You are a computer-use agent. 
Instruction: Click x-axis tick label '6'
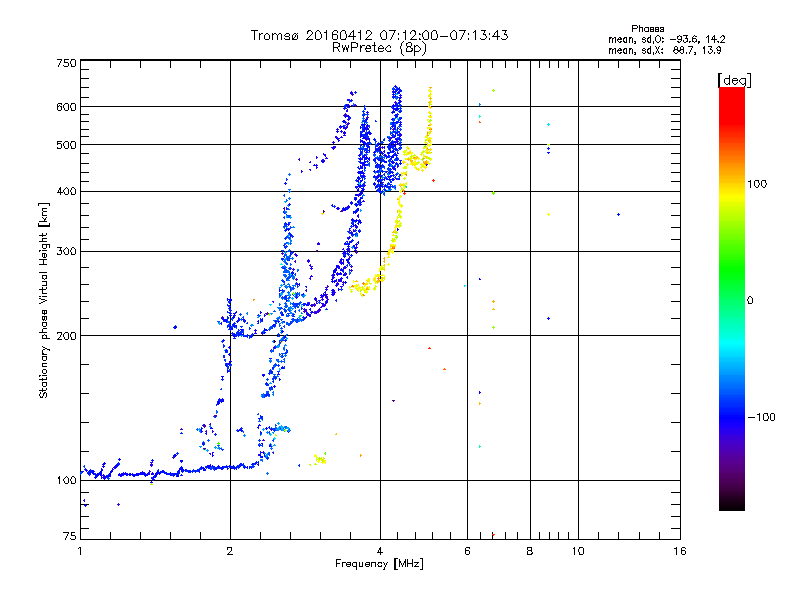pos(467,552)
